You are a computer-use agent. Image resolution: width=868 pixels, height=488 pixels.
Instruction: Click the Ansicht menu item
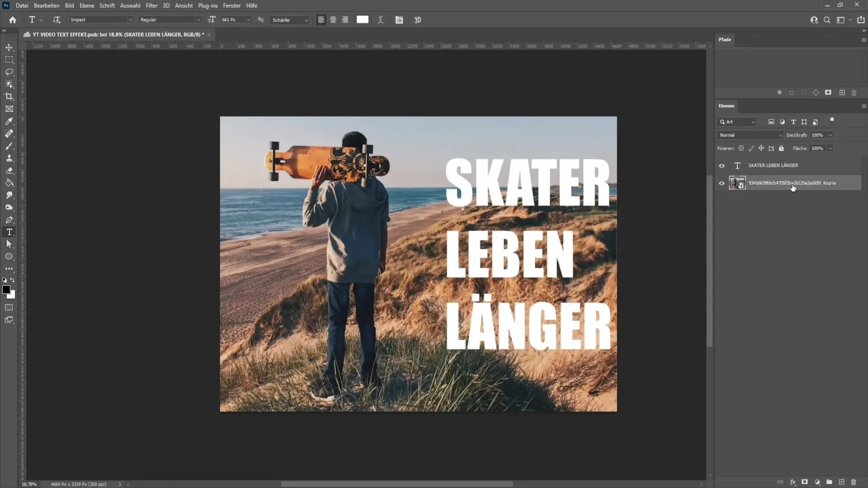[x=184, y=5]
